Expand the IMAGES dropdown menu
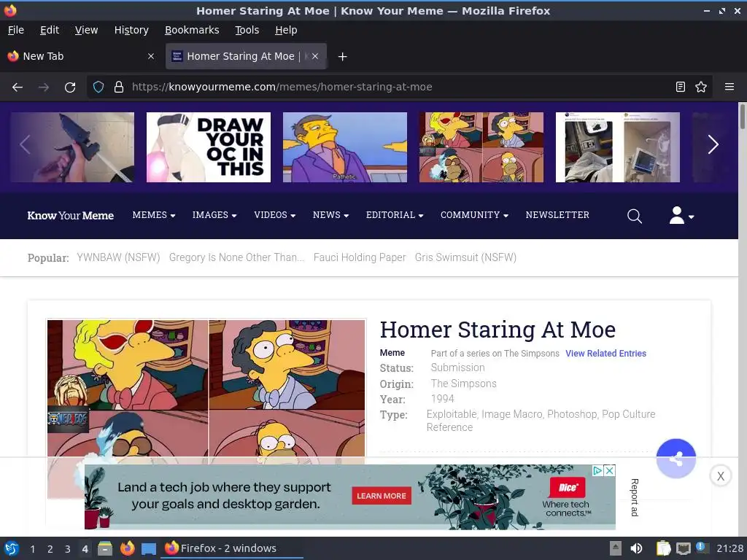The height and width of the screenshot is (560, 747). [214, 215]
